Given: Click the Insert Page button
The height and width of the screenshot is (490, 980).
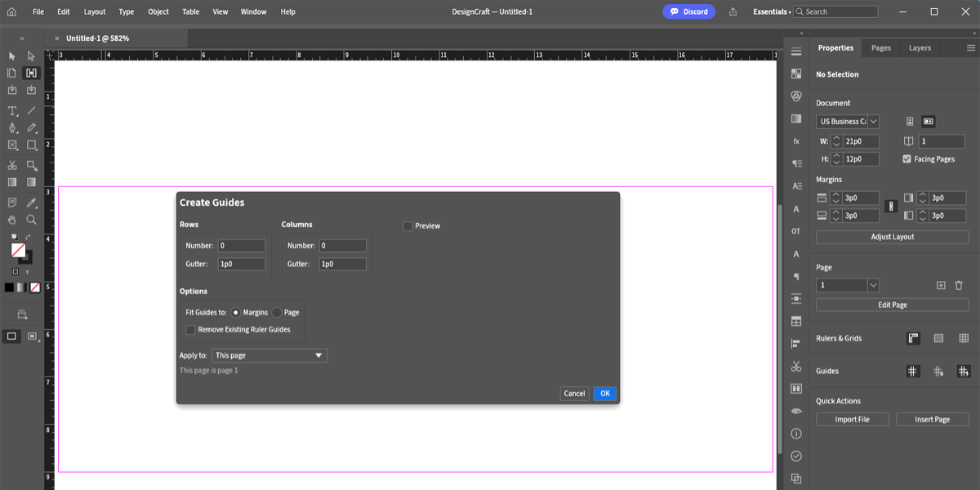Looking at the screenshot, I should [x=932, y=419].
